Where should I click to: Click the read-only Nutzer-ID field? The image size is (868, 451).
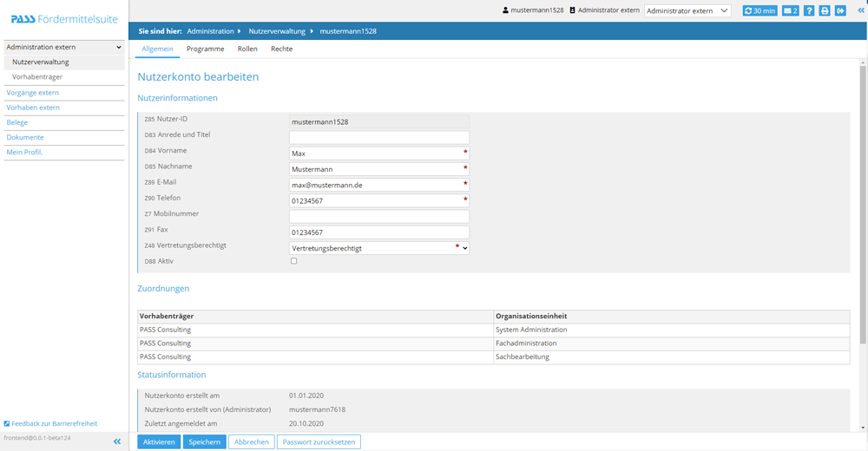pyautogui.click(x=379, y=121)
